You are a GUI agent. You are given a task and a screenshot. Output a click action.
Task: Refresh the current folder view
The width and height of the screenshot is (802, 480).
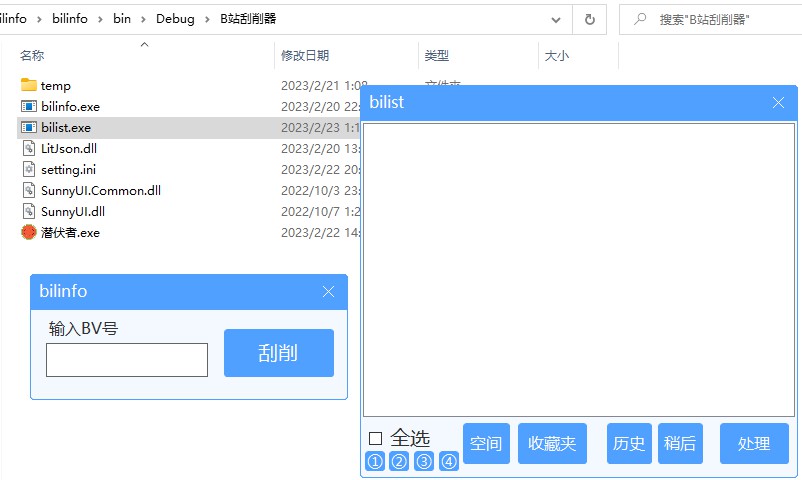pyautogui.click(x=589, y=19)
